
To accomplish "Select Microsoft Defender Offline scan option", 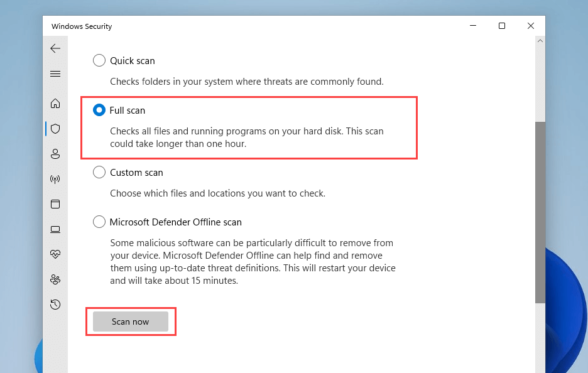I will point(99,222).
